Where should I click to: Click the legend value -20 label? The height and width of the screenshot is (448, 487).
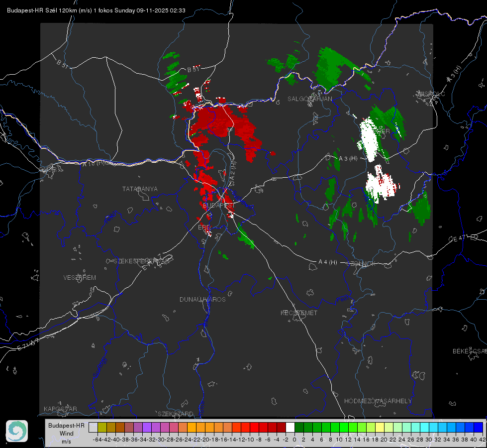point(204,440)
